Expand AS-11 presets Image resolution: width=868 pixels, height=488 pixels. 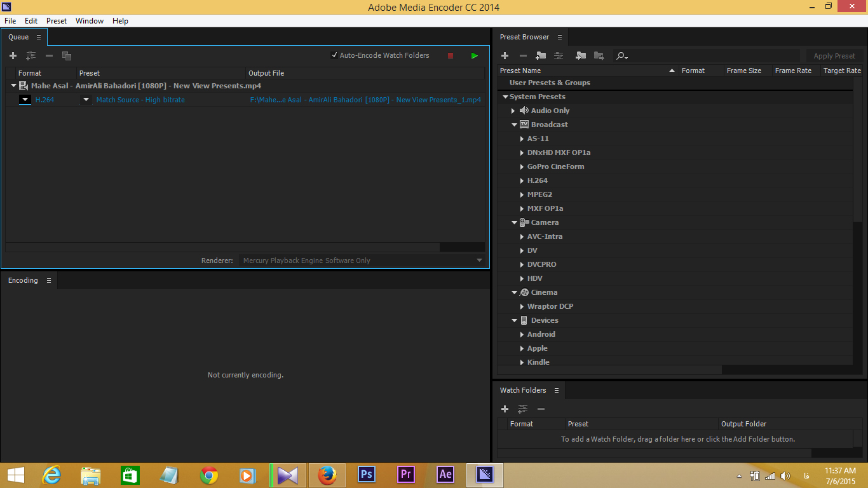[x=522, y=139]
